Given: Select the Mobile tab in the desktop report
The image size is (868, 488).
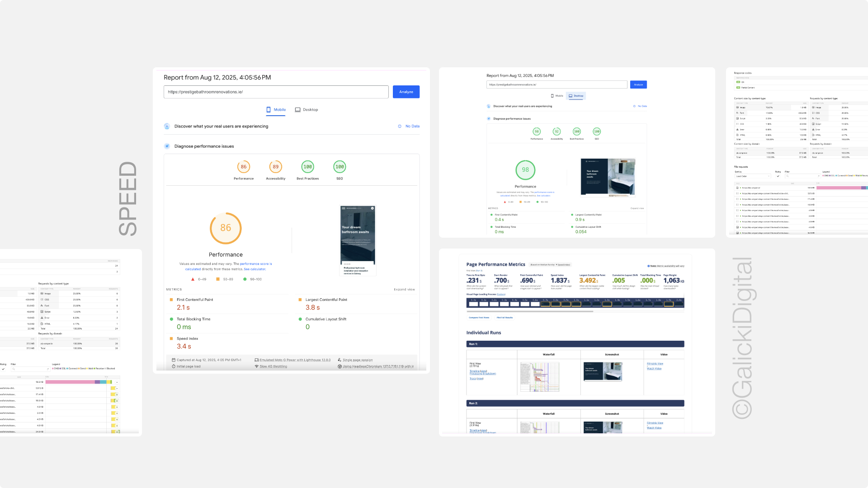Looking at the screenshot, I should (x=557, y=96).
